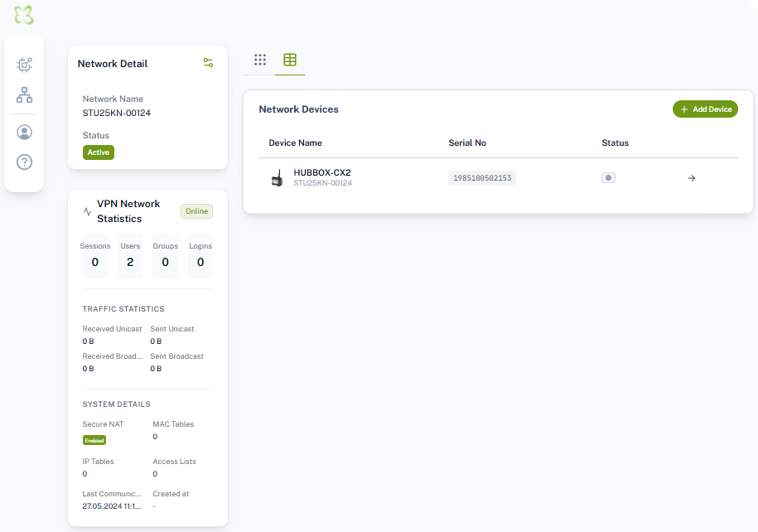Viewport: 758px width, 532px height.
Task: Click the Sent Broadcast label
Action: [x=177, y=356]
